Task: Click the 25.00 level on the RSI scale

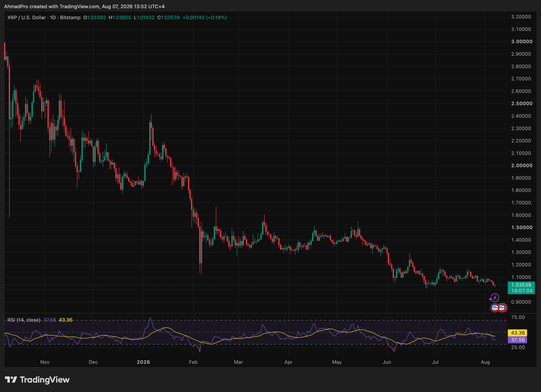Action: [518, 347]
